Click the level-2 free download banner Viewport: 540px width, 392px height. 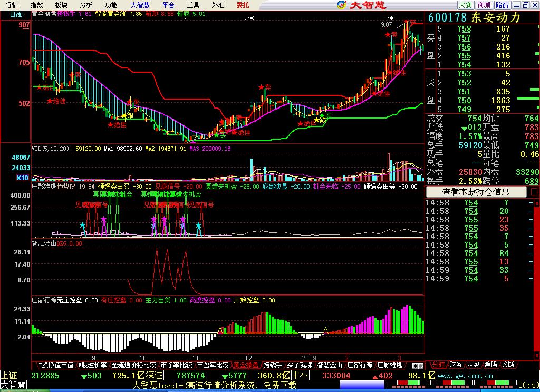[x=215, y=385]
